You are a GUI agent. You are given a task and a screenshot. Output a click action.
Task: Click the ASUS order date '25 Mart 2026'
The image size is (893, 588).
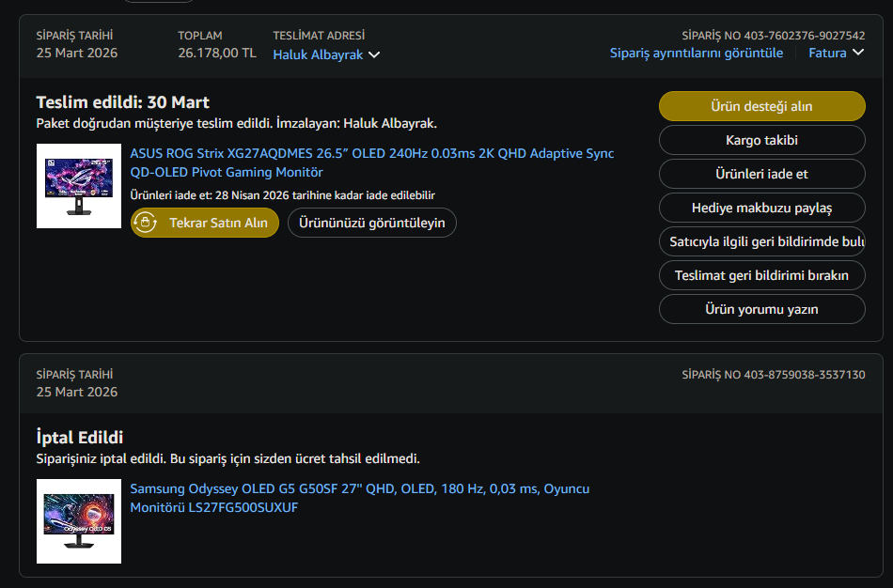coord(77,53)
